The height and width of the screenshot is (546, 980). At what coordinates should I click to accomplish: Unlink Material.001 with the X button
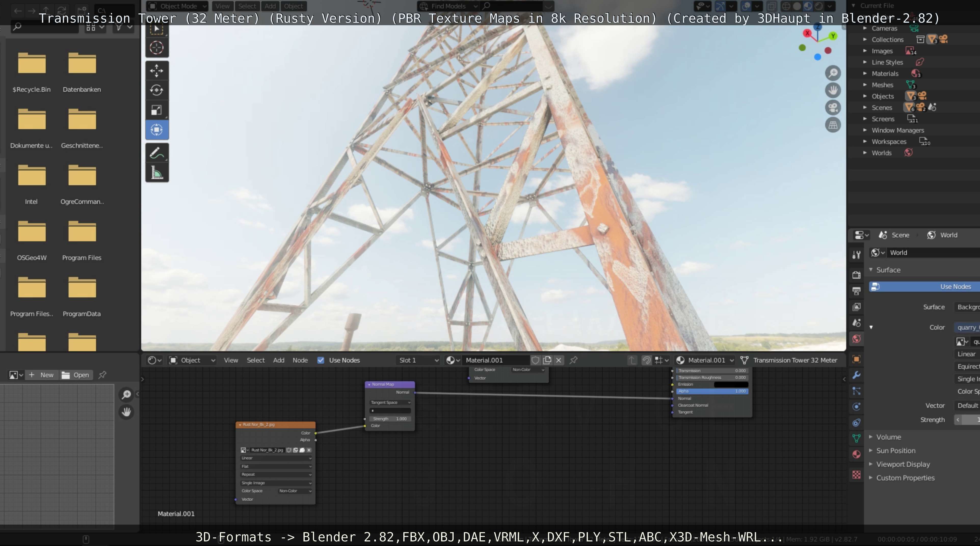point(559,360)
